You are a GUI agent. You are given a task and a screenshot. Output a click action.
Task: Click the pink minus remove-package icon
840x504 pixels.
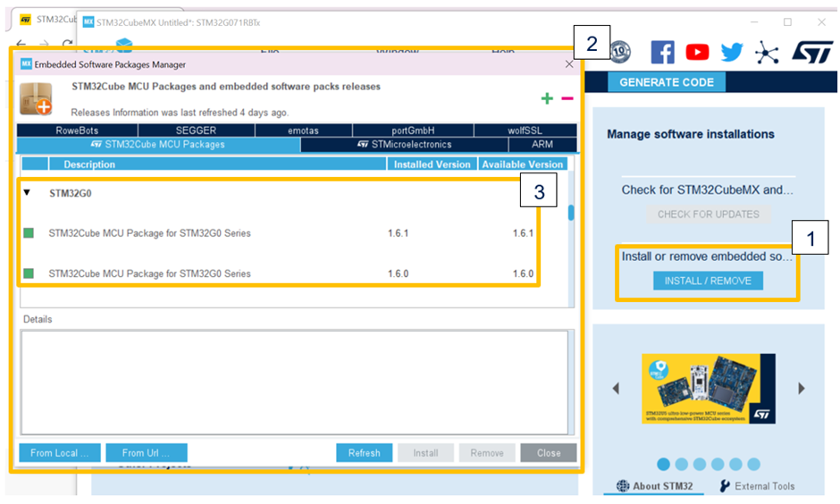tap(567, 98)
